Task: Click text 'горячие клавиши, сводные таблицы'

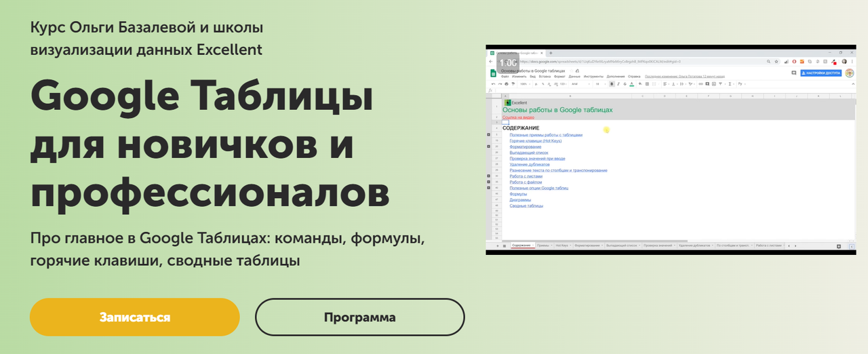Action: pos(165,260)
